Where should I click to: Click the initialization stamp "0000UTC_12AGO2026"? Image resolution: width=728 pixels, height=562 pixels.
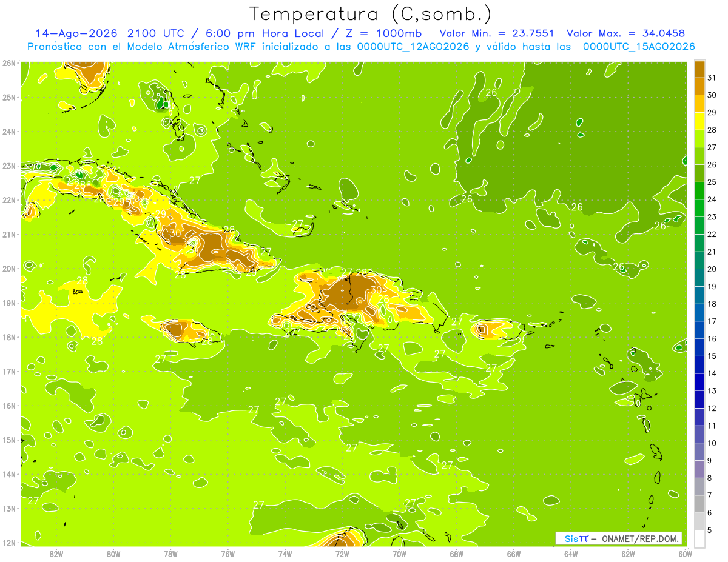[414, 47]
